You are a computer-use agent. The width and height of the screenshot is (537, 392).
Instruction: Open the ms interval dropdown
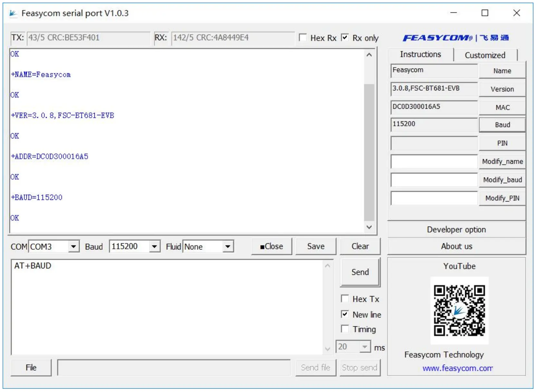coord(364,347)
